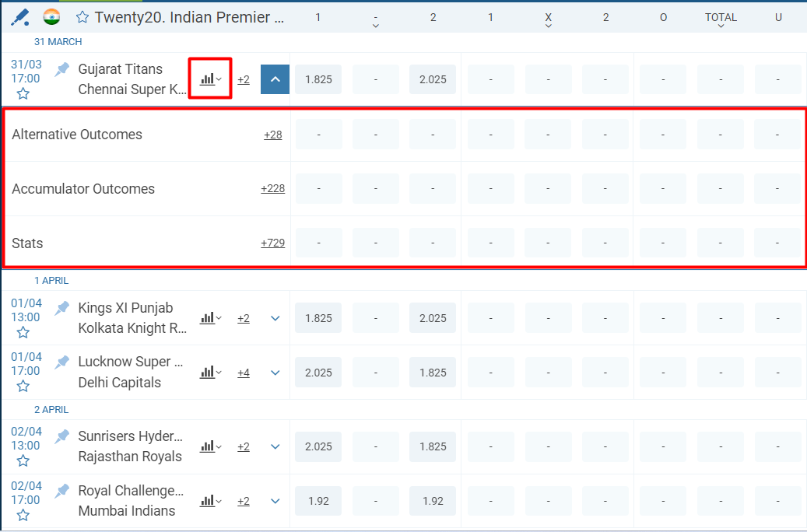Open +729 Stats markets
This screenshot has width=807, height=532.
tap(273, 243)
